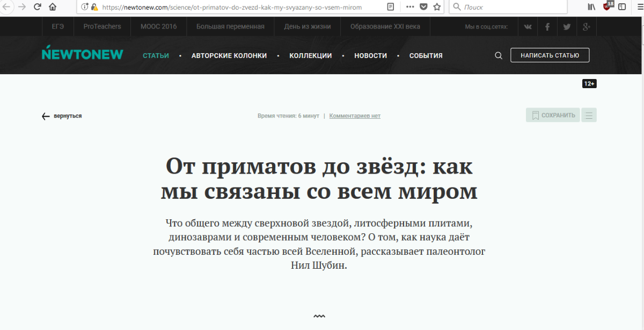Viewport: 644px width, 330px height.
Task: Bookmark this page with star icon
Action: point(437,7)
